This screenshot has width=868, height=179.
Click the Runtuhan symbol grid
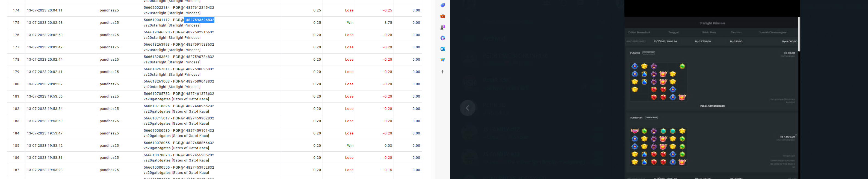click(659, 146)
